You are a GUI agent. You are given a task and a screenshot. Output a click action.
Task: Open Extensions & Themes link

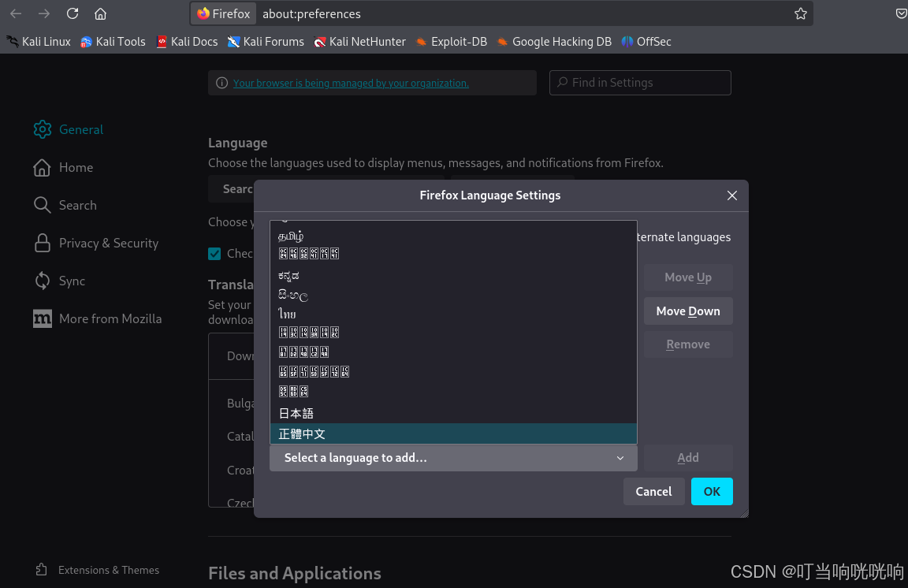click(x=97, y=570)
